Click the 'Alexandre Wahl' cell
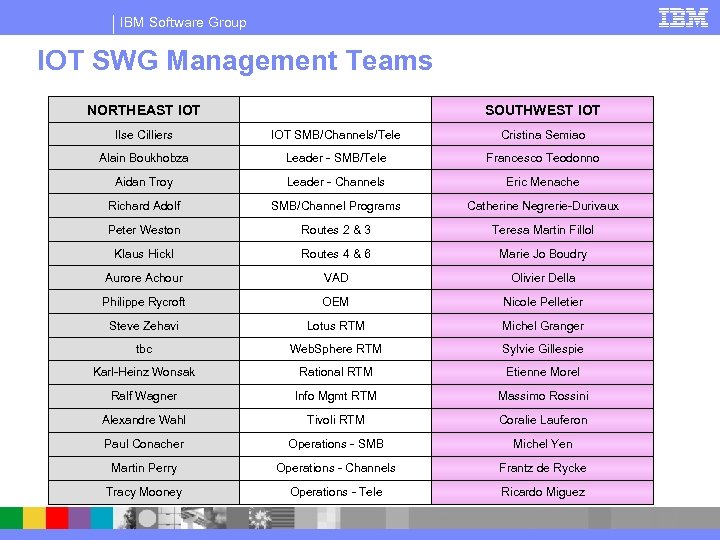The height and width of the screenshot is (540, 720). click(144, 420)
